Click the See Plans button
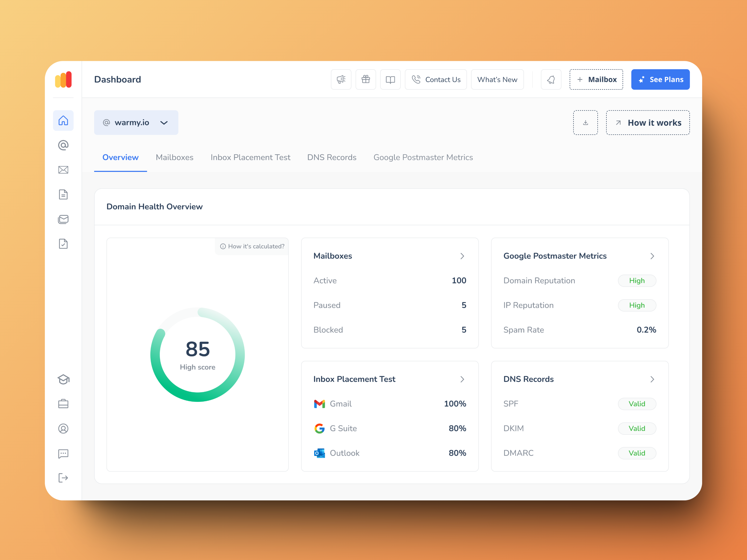The height and width of the screenshot is (560, 747). [x=660, y=80]
